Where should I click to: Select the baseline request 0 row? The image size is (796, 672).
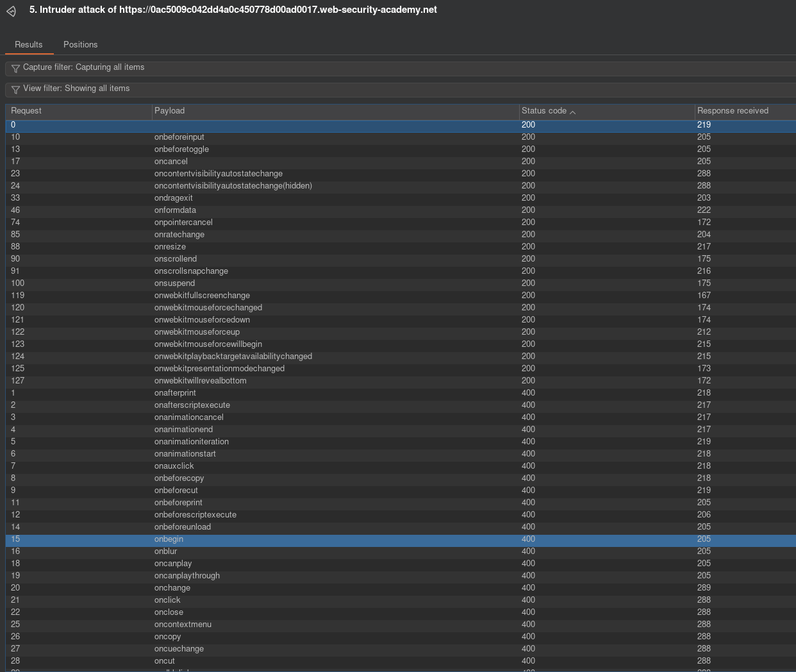pyautogui.click(x=256, y=125)
